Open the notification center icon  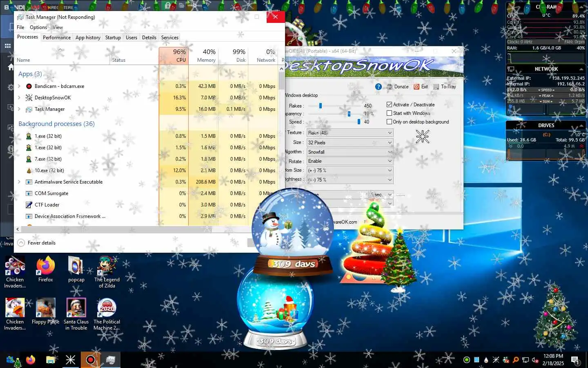pos(575,360)
